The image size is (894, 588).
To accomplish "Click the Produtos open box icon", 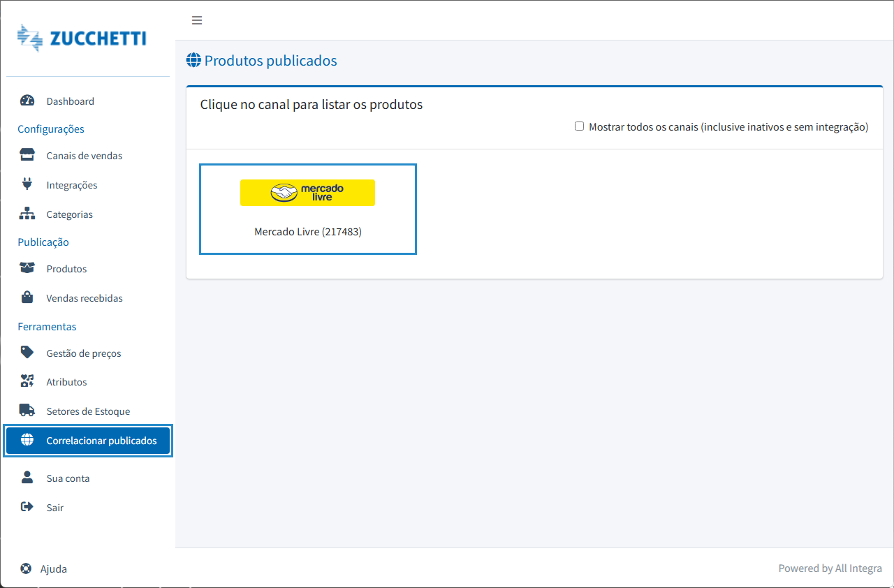I will [27, 268].
